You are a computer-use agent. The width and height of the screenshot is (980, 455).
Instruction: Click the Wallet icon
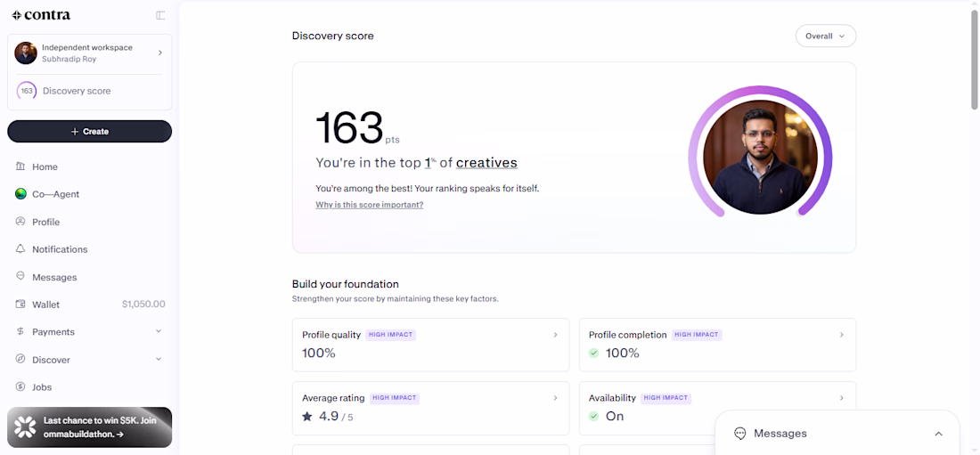(x=20, y=305)
